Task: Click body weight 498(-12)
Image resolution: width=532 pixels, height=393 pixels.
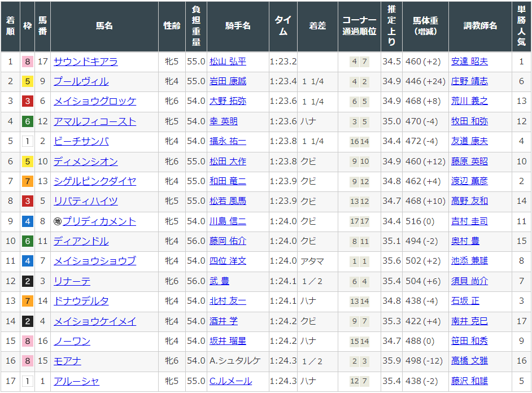Action: click(x=424, y=361)
